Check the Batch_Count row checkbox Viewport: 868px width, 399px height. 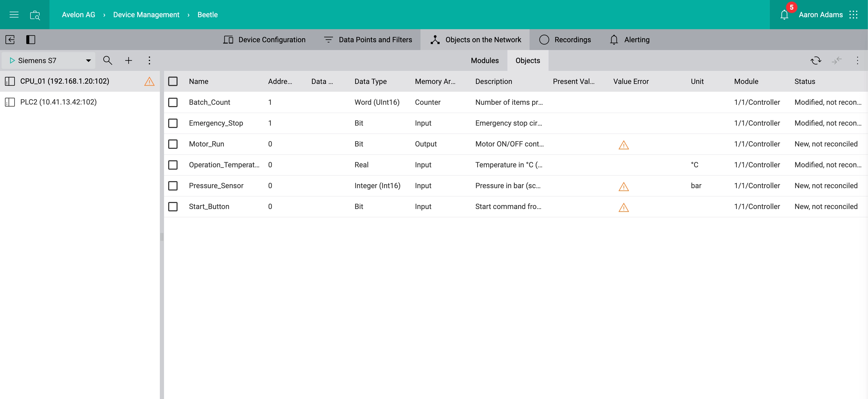pyautogui.click(x=173, y=102)
